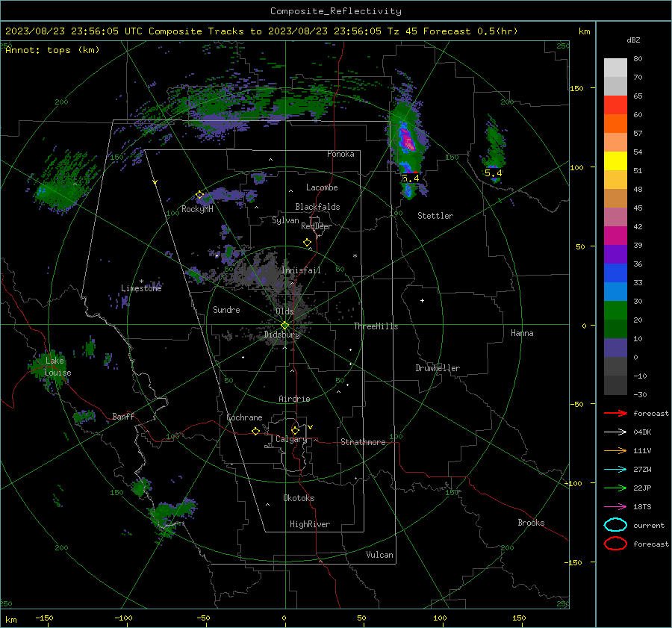Click the radar center diamond at Didsbury
Image resolution: width=672 pixels, height=628 pixels.
(x=284, y=325)
